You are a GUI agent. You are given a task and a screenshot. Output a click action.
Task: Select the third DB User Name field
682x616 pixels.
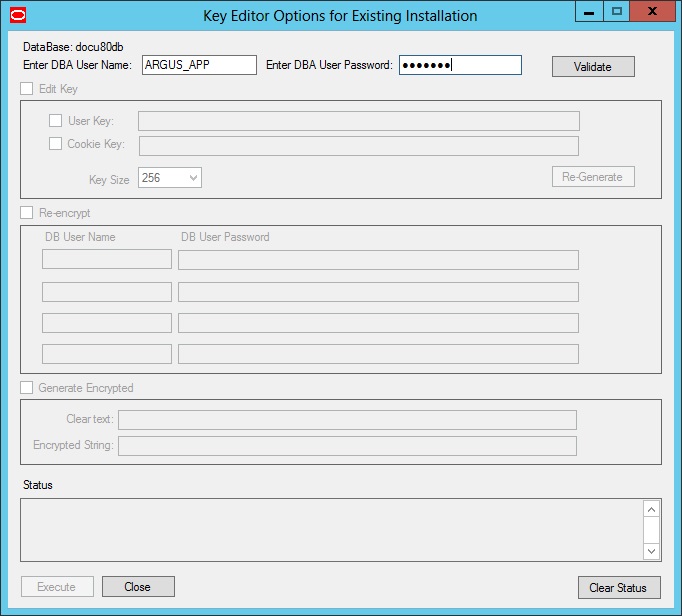[x=107, y=323]
